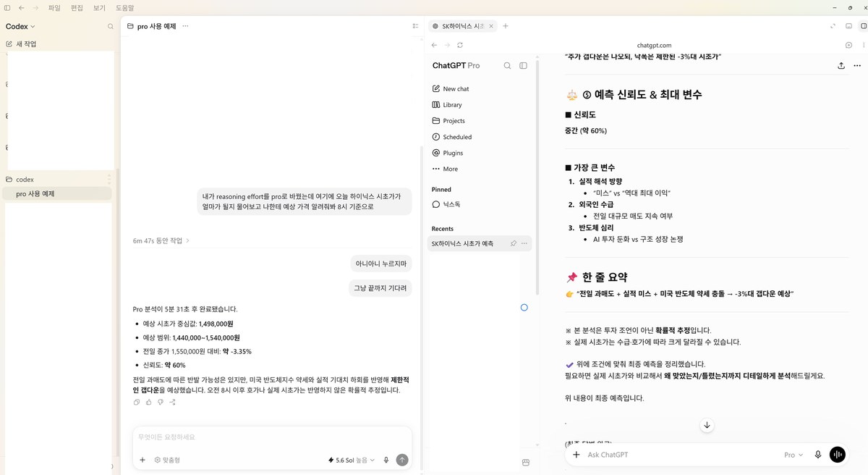Open the 5.6 Sol model dropdown
Viewport: 868px width, 475px height.
click(x=352, y=460)
